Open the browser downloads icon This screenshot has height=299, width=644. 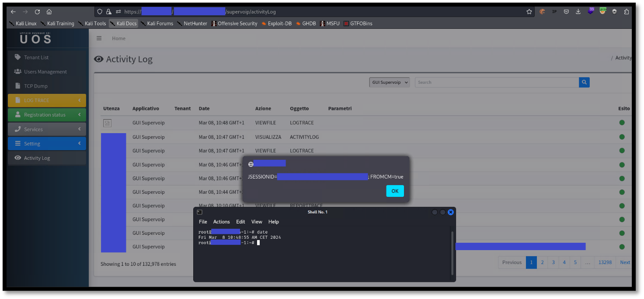pos(578,12)
